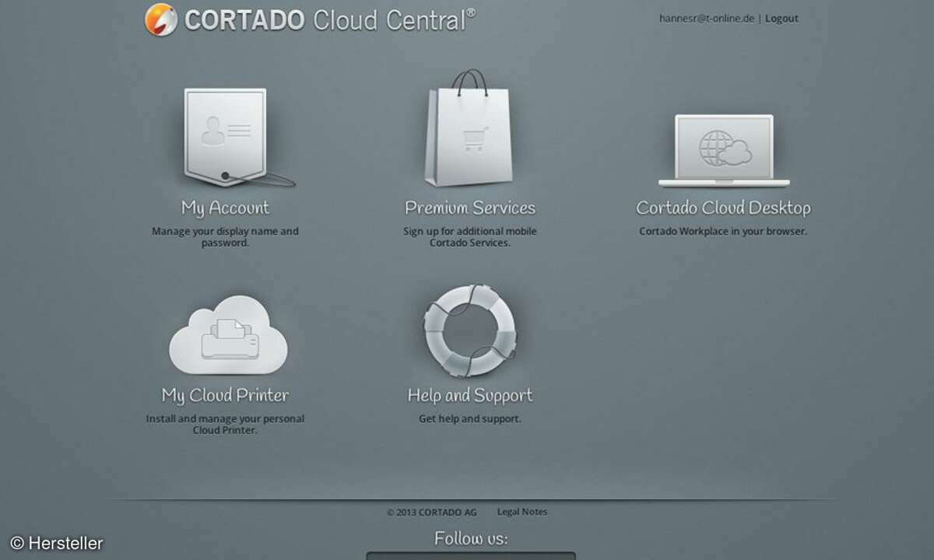934x560 pixels.
Task: Open the My Cloud Printer cloud icon
Action: pos(228,335)
